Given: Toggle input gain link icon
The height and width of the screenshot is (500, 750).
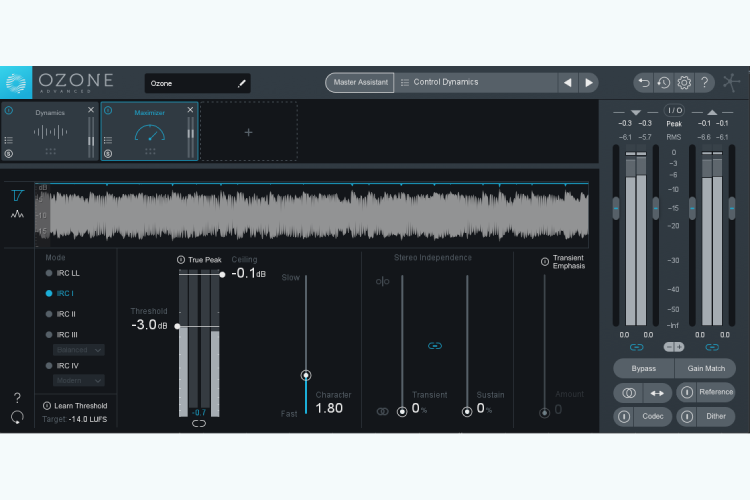Looking at the screenshot, I should [636, 347].
